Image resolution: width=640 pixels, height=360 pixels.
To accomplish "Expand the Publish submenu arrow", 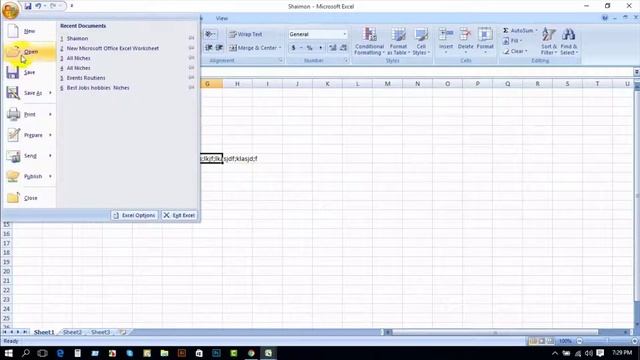I will pos(50,176).
